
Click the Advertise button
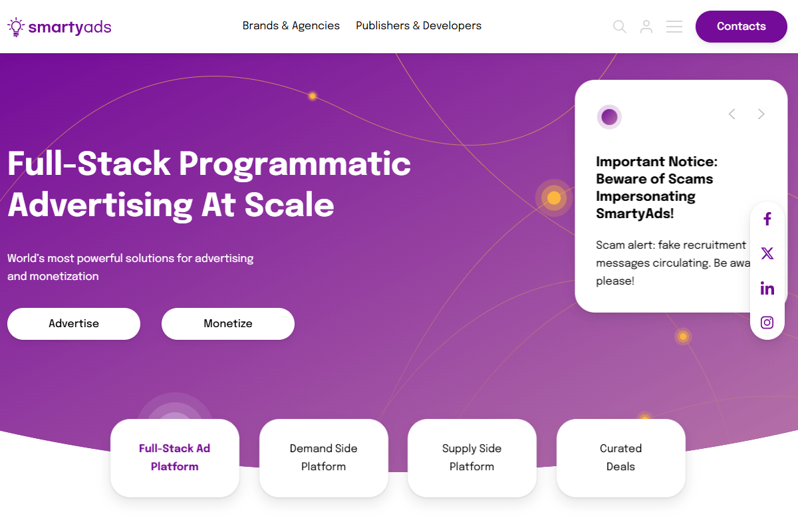[x=74, y=324]
